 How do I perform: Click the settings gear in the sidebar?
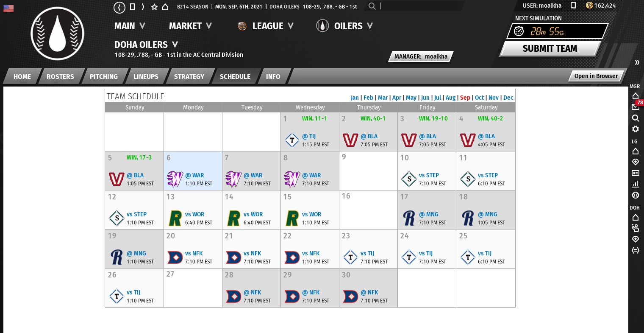click(636, 129)
